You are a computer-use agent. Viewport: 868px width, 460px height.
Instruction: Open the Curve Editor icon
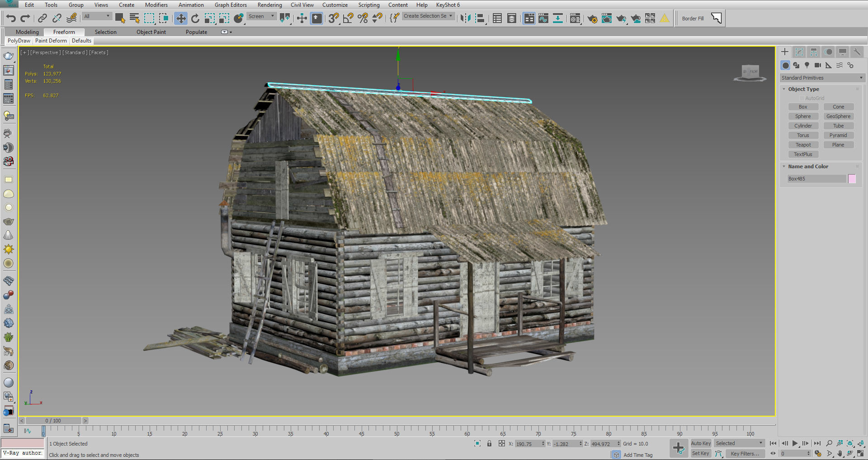(x=543, y=18)
